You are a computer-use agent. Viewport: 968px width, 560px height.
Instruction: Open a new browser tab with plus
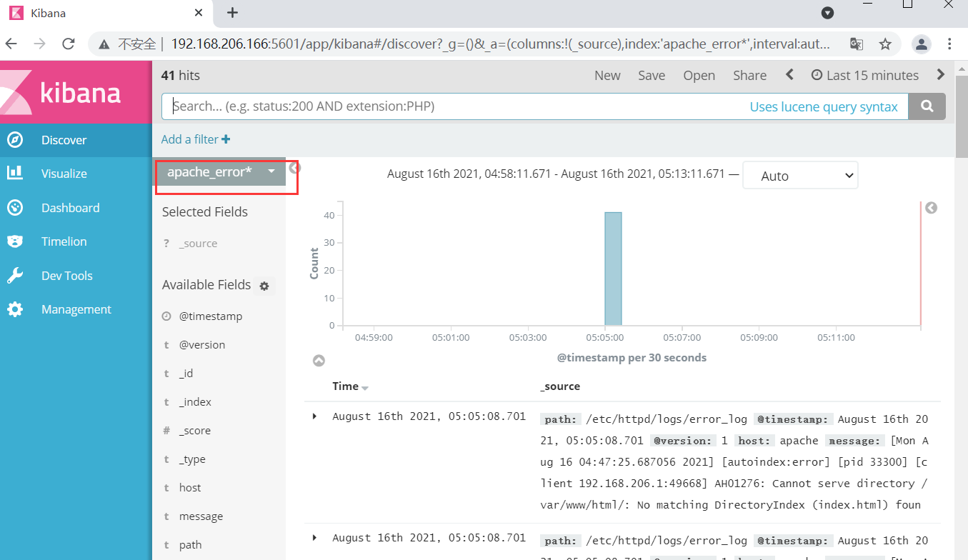232,13
